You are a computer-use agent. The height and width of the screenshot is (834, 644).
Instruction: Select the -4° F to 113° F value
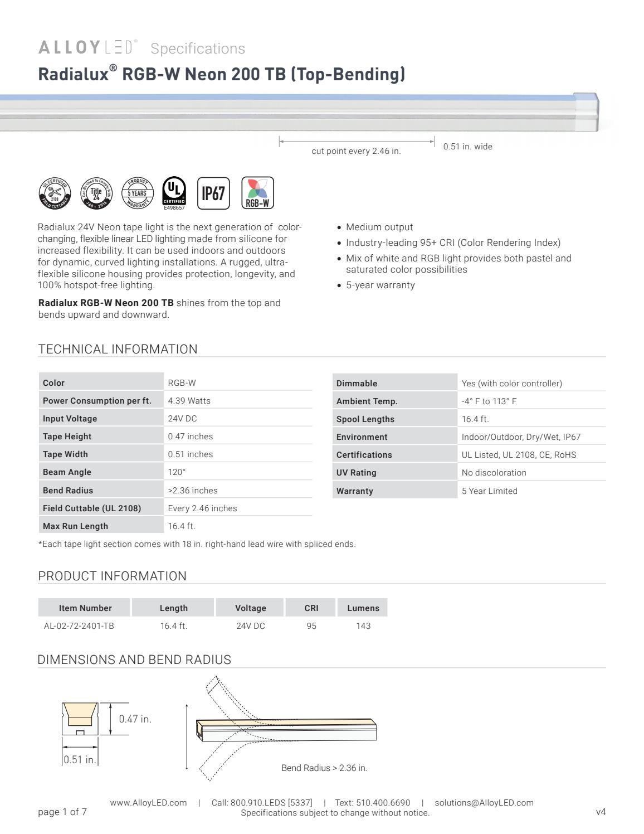(489, 401)
